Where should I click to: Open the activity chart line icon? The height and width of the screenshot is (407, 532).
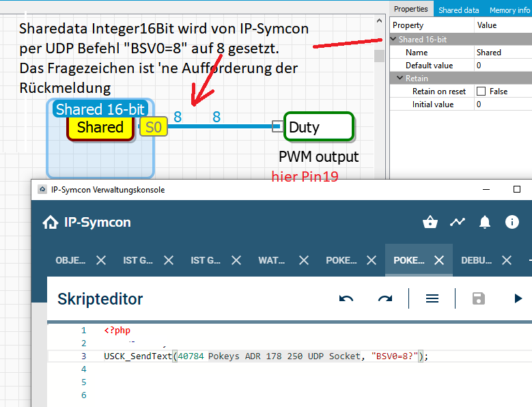(x=458, y=222)
